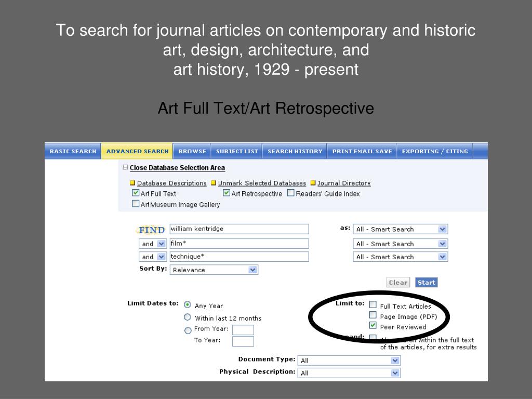The height and width of the screenshot is (399, 532).
Task: Select the From Year radio button
Action: [x=188, y=330]
